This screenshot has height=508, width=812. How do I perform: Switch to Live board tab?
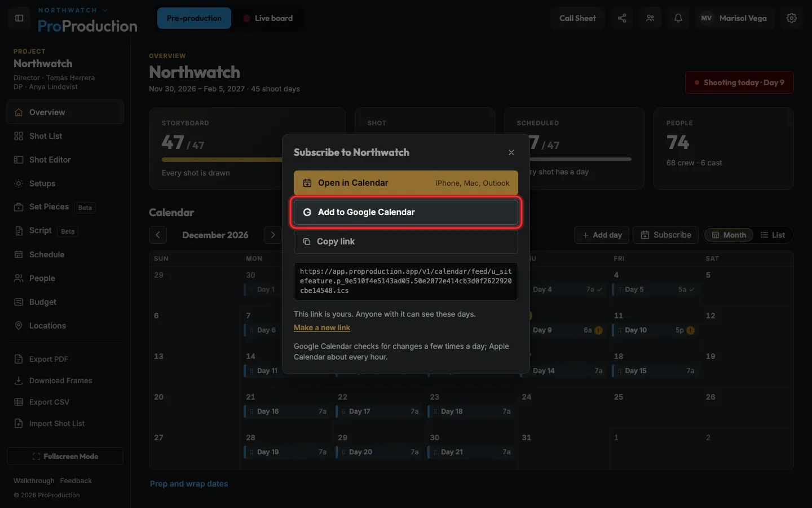click(x=268, y=18)
